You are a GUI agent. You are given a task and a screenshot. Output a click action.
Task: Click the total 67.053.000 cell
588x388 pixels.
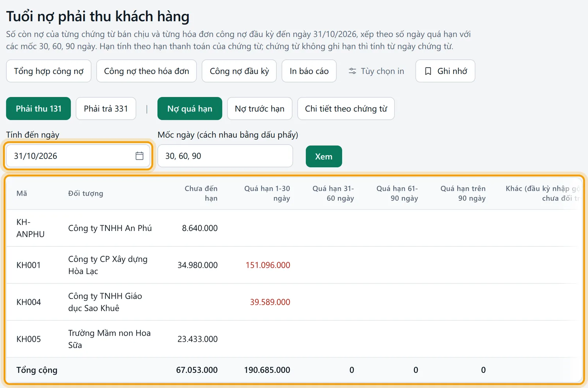coord(197,370)
